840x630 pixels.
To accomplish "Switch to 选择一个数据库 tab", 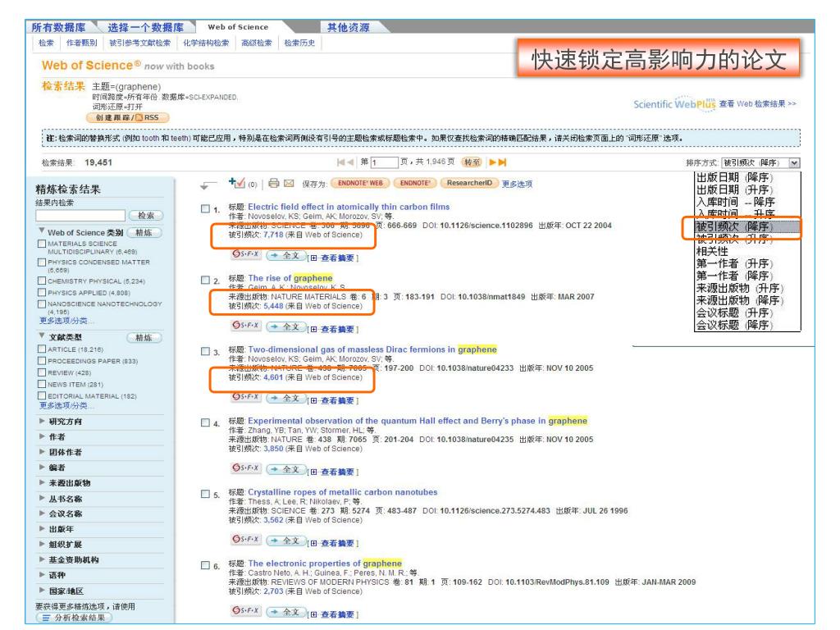I will 145,27.
